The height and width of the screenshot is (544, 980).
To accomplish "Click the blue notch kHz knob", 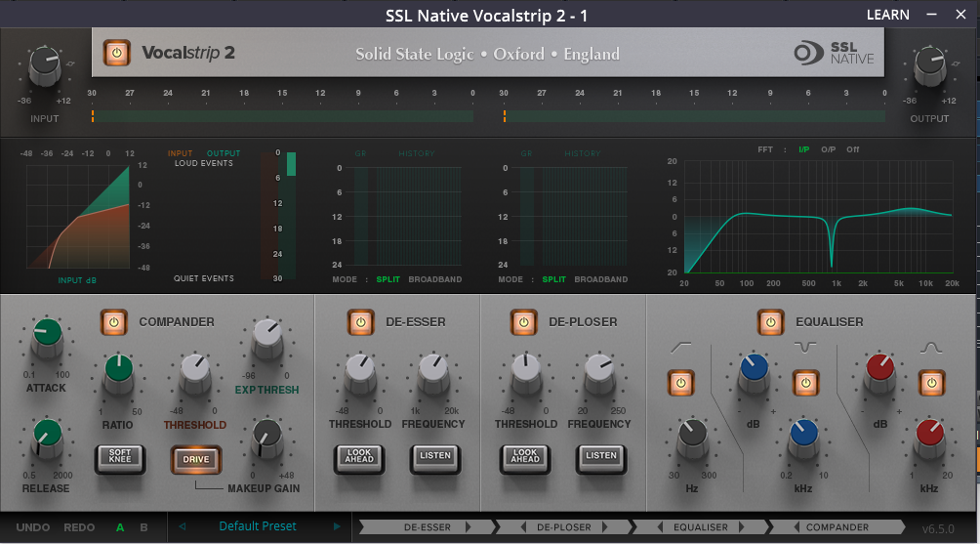I will tap(803, 438).
